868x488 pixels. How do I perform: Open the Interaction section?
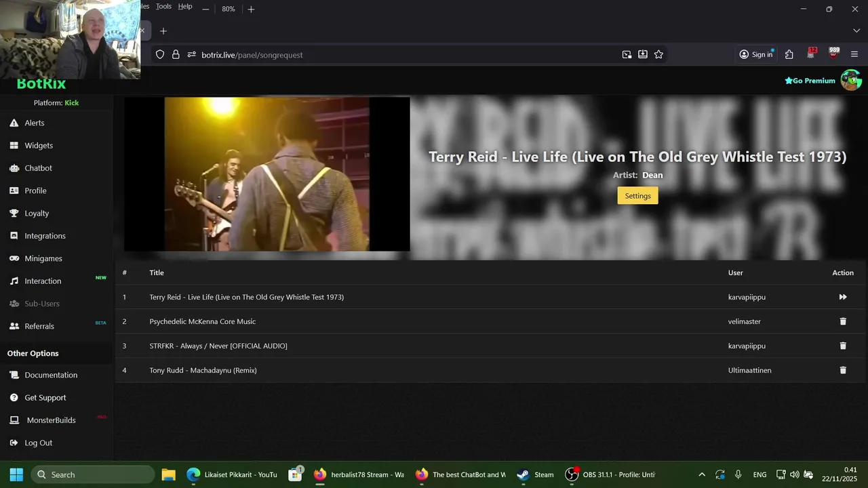point(43,281)
